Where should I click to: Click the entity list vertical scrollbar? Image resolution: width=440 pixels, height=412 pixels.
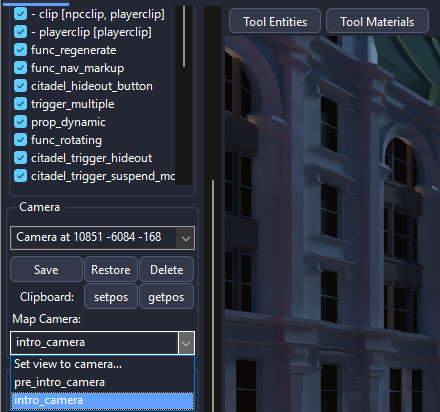pyautogui.click(x=184, y=37)
